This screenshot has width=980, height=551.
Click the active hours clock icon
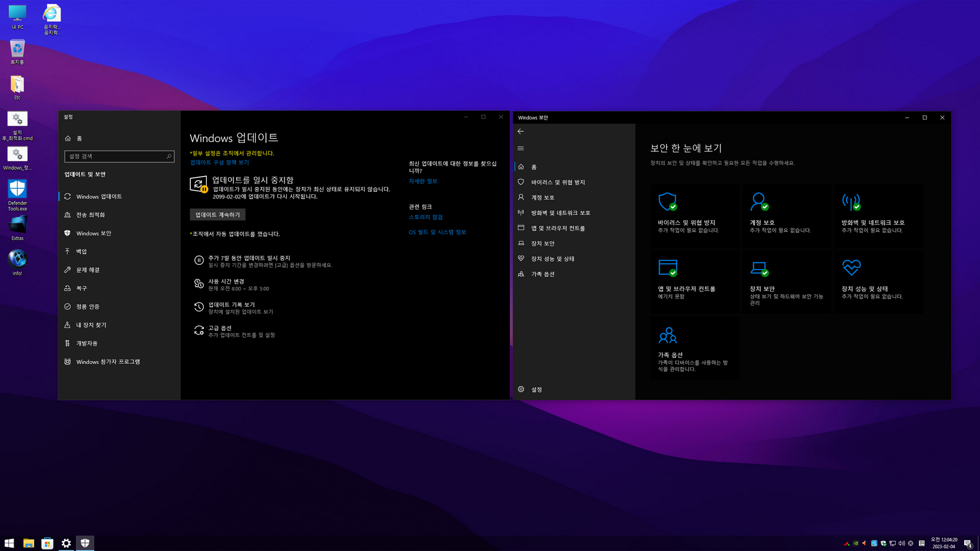pyautogui.click(x=199, y=284)
